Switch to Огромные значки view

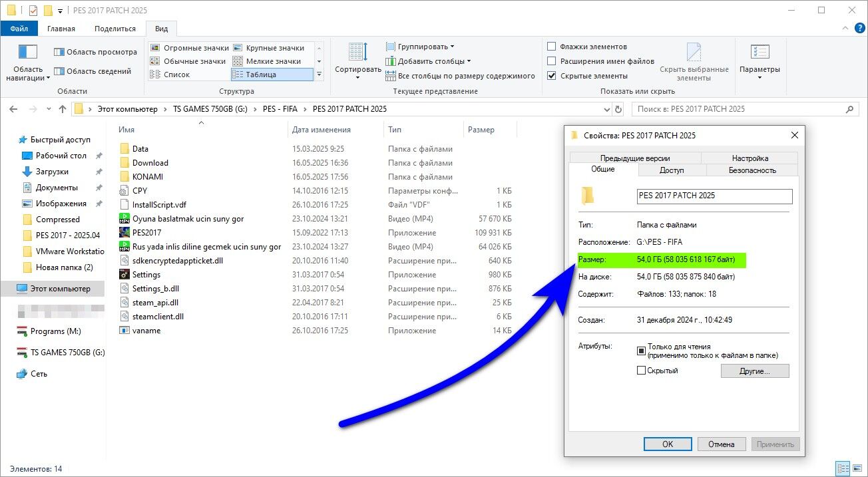pos(189,48)
